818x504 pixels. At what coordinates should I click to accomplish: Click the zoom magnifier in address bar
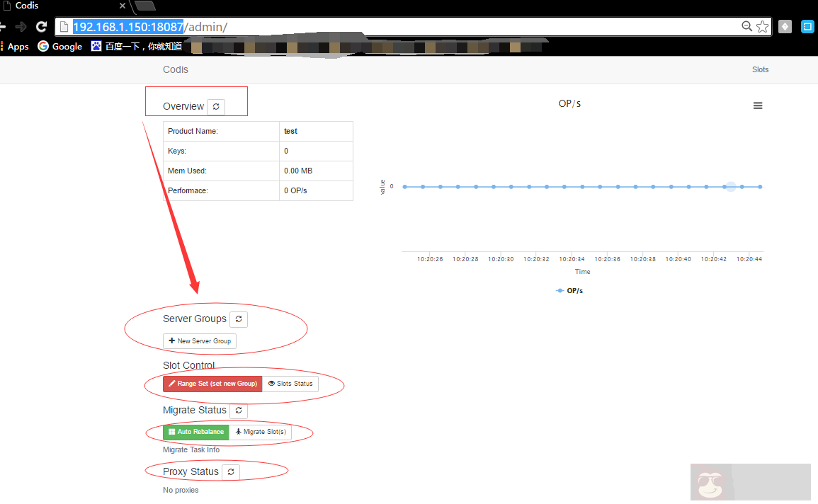coord(746,27)
